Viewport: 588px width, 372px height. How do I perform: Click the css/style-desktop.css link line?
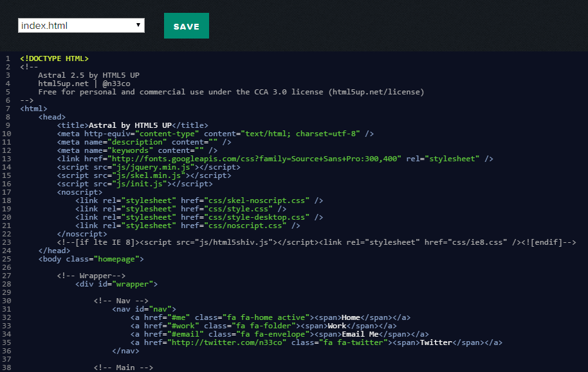click(x=199, y=217)
